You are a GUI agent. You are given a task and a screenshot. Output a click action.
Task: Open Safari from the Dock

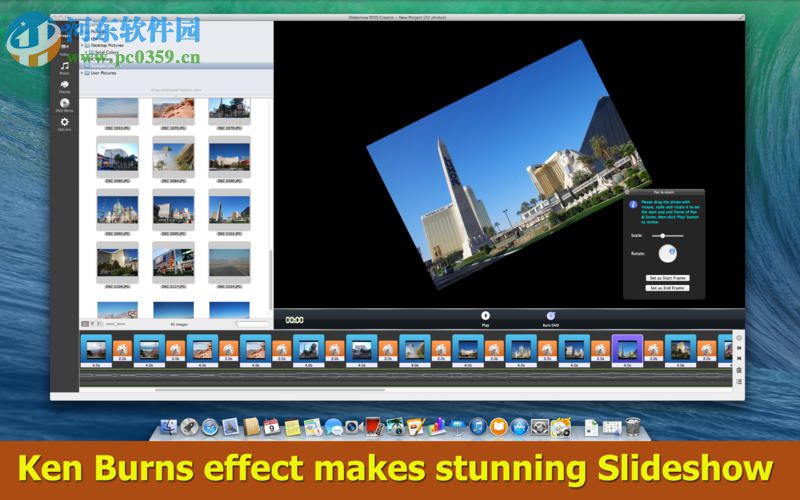click(210, 427)
